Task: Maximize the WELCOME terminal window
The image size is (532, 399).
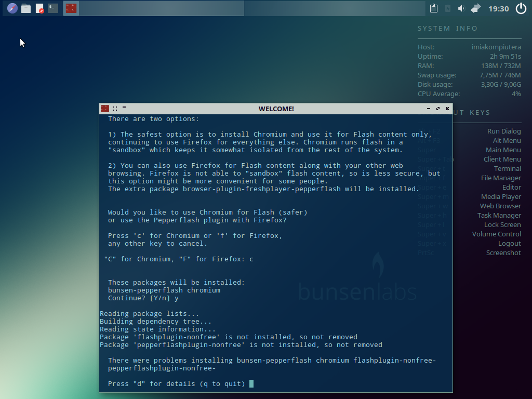Action: 437,109
